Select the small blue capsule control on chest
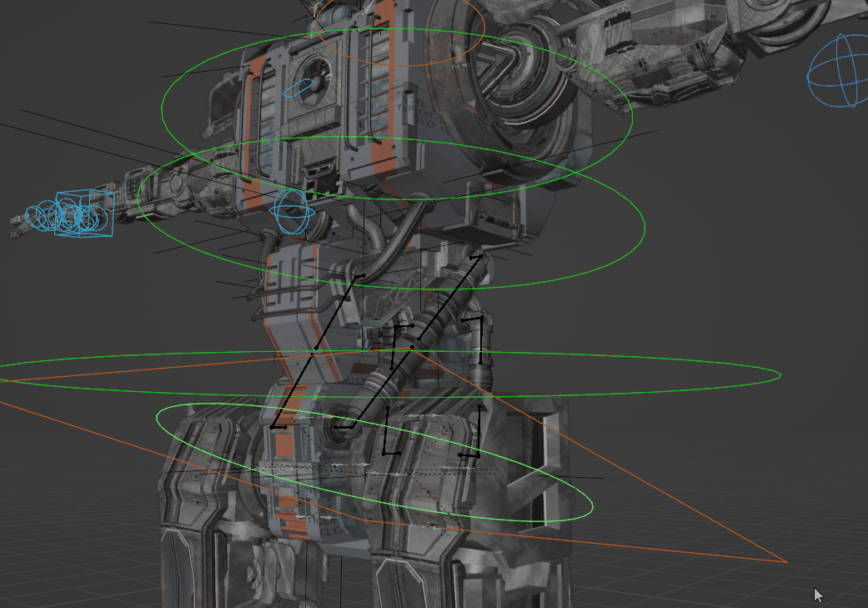The width and height of the screenshot is (868, 608). (x=298, y=88)
